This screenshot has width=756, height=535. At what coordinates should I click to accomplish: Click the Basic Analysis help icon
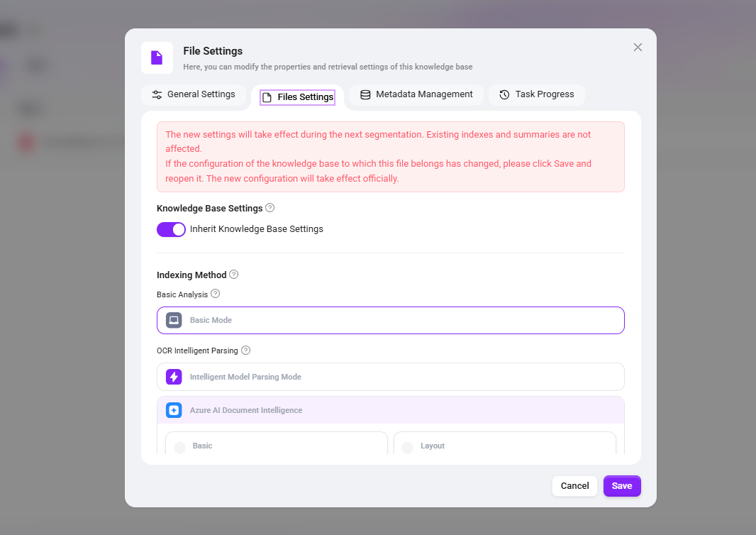point(216,294)
